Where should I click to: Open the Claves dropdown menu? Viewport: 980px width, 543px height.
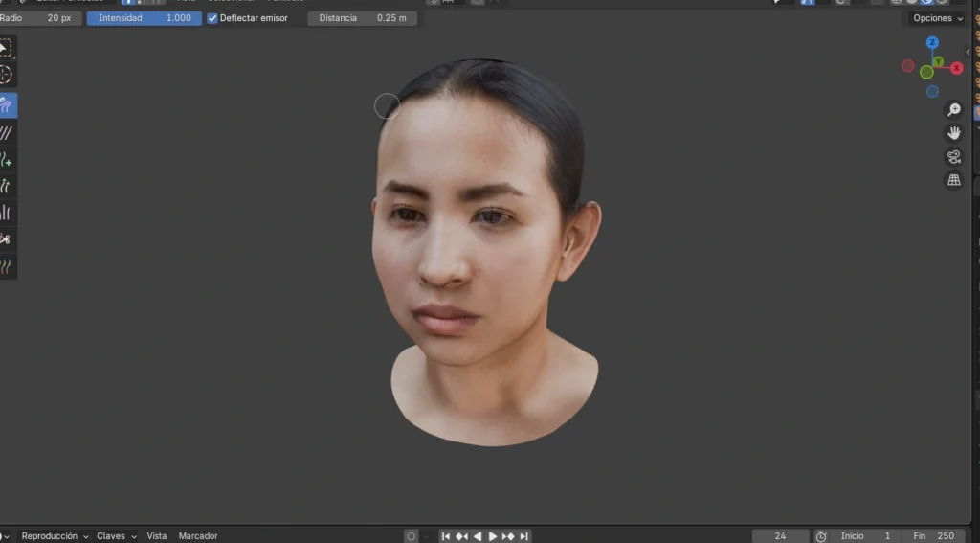tap(116, 536)
